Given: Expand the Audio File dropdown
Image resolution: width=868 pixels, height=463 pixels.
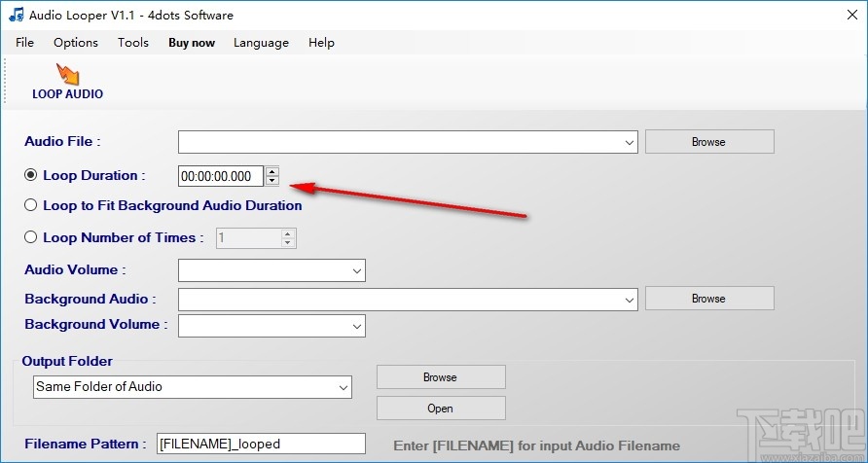Looking at the screenshot, I should (630, 142).
